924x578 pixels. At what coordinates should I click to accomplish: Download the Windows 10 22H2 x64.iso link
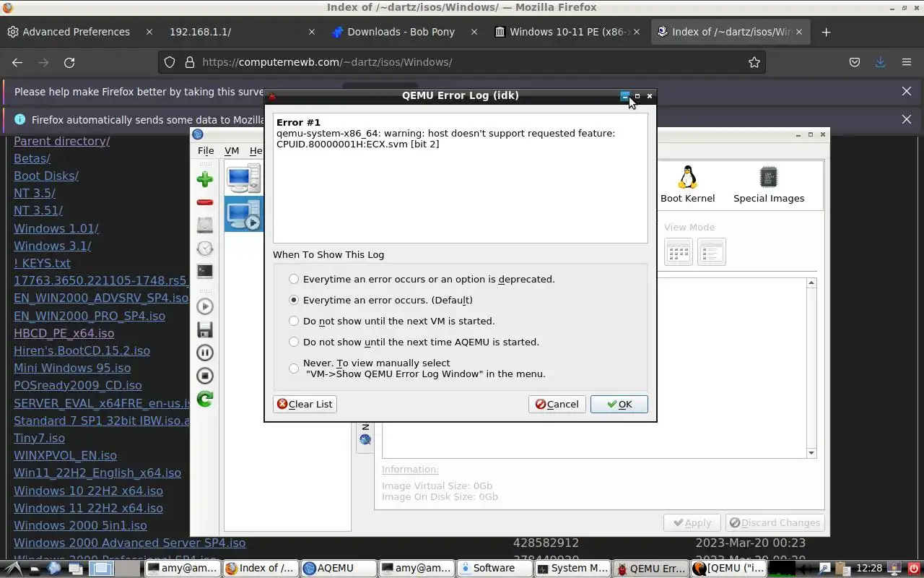point(88,491)
